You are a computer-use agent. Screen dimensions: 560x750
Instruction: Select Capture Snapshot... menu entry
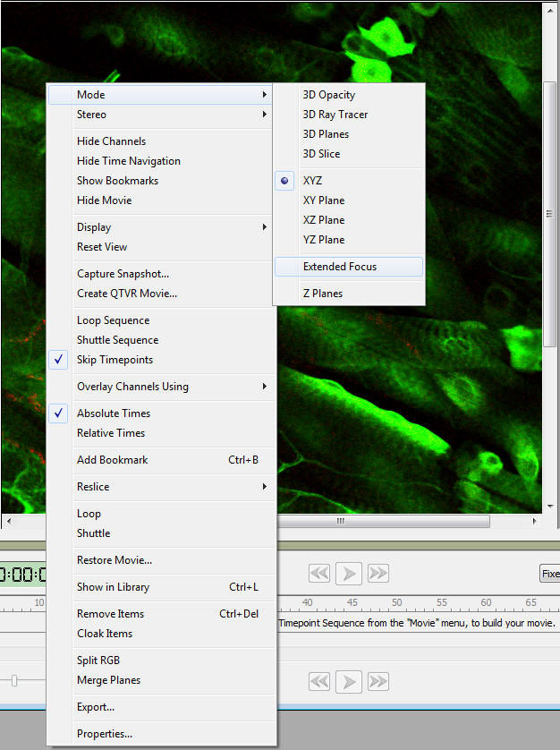click(x=123, y=274)
